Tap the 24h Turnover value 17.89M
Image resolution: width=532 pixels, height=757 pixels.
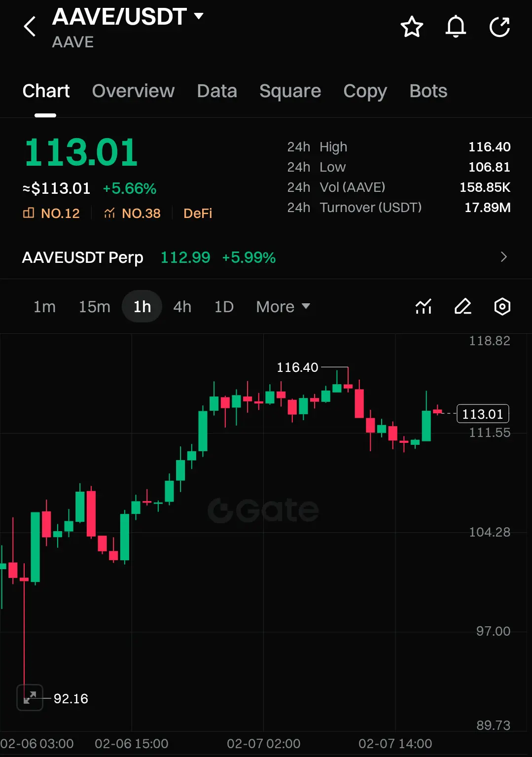(x=487, y=208)
